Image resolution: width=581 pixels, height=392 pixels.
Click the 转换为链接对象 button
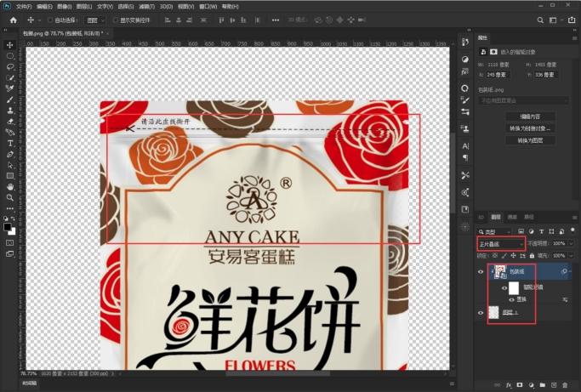pyautogui.click(x=530, y=128)
